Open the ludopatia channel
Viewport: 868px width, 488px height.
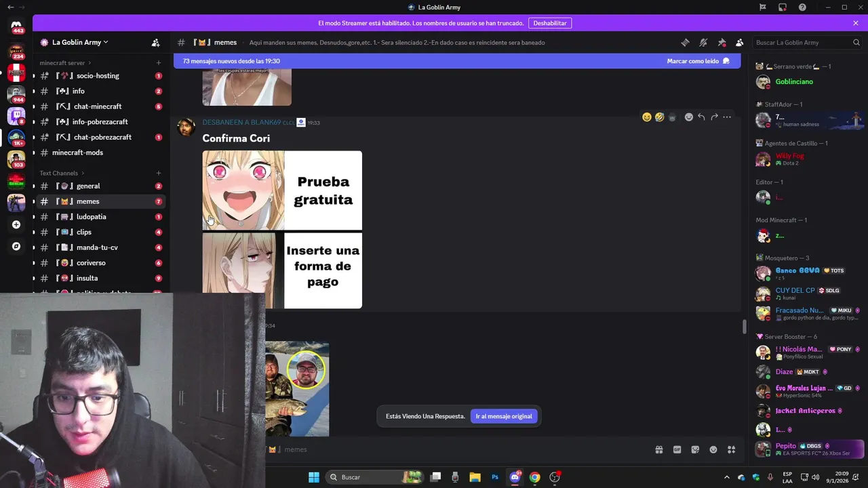pyautogui.click(x=101, y=217)
